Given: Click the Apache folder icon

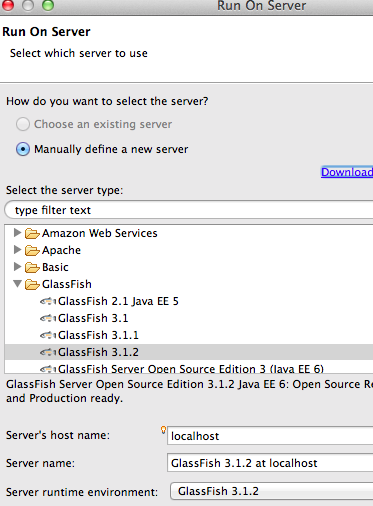Looking at the screenshot, I should point(32,250).
